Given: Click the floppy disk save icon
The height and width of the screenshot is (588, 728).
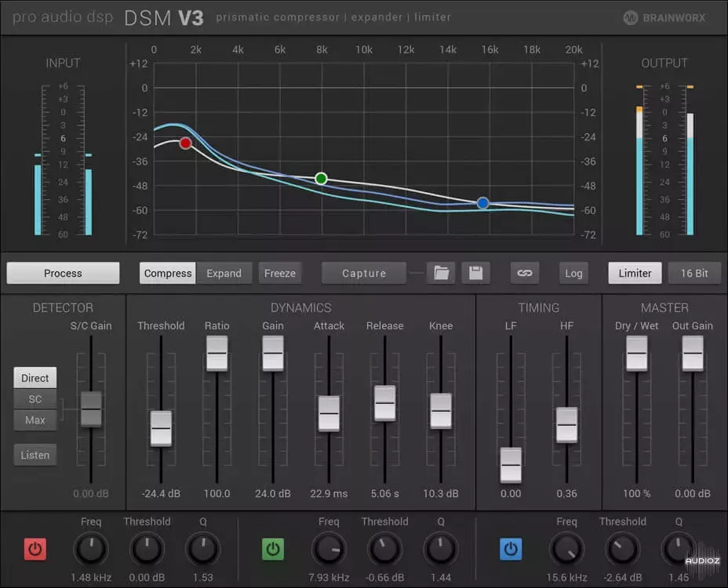Looking at the screenshot, I should point(476,273).
